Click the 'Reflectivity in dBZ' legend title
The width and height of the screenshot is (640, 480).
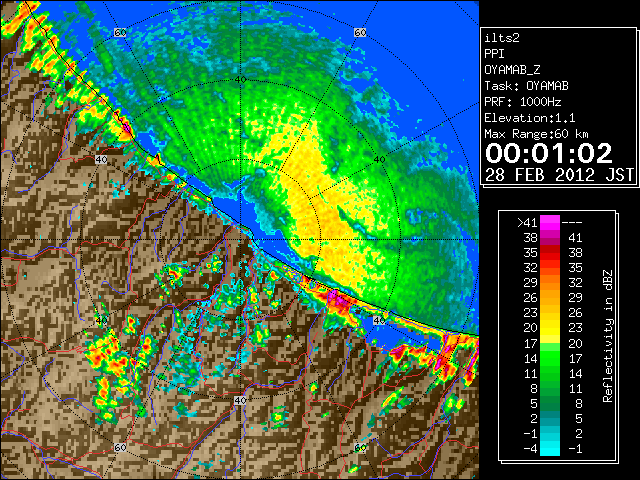(x=607, y=336)
